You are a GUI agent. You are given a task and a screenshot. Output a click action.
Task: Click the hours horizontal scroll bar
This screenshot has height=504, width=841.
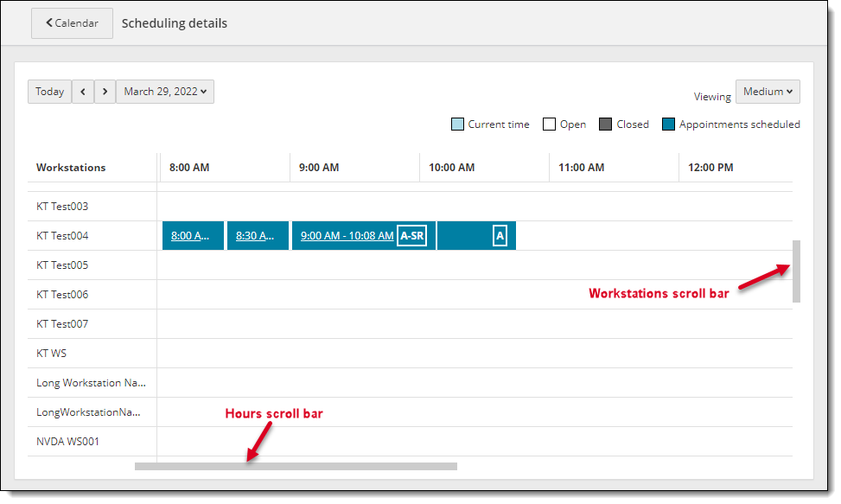click(296, 467)
